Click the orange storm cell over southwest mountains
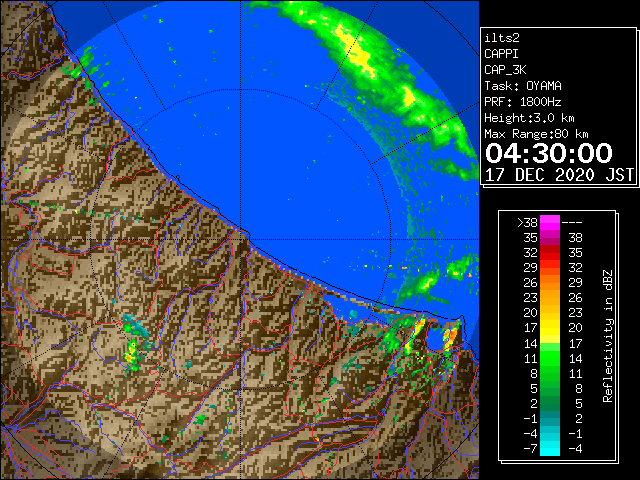The height and width of the screenshot is (480, 640). coord(131,354)
